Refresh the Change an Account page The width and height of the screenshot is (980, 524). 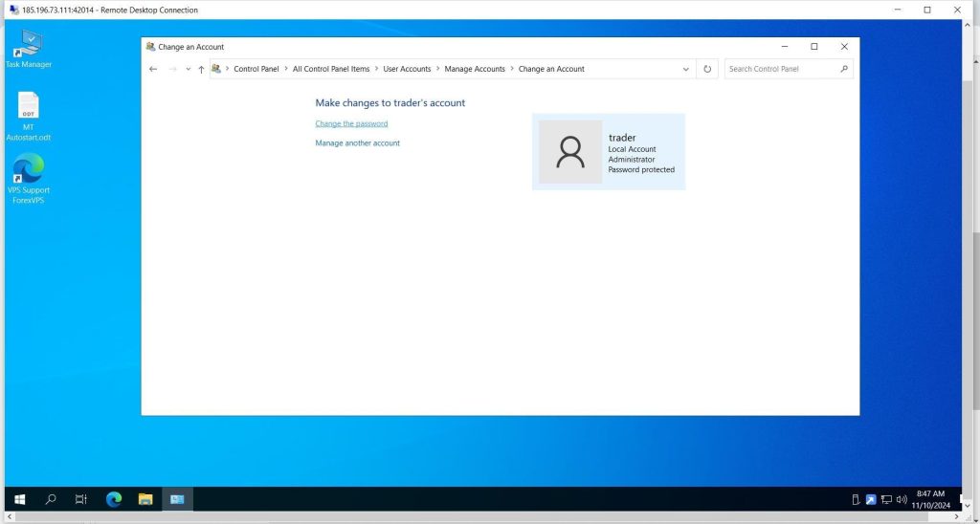707,70
